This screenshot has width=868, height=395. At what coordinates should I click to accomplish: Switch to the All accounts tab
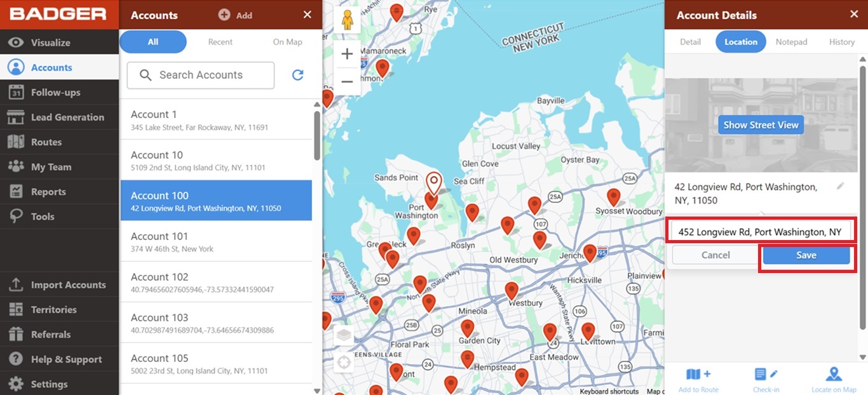[153, 42]
